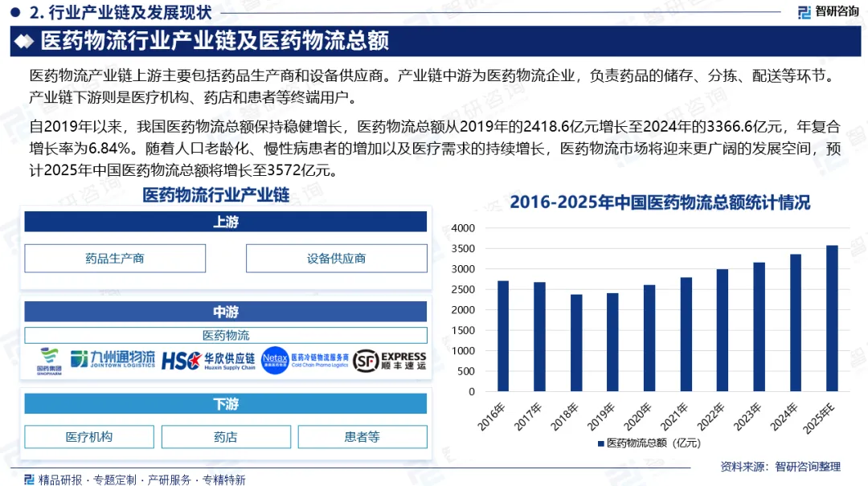Click the section heading 2. 行业产业链及发展现状
868x486 pixels.
(x=120, y=12)
